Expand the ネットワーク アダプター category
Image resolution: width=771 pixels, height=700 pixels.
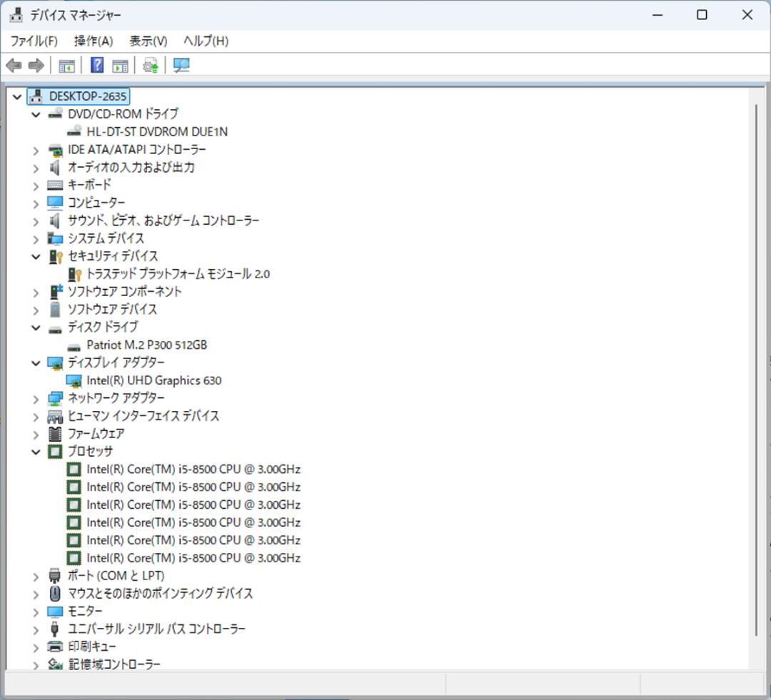35,398
